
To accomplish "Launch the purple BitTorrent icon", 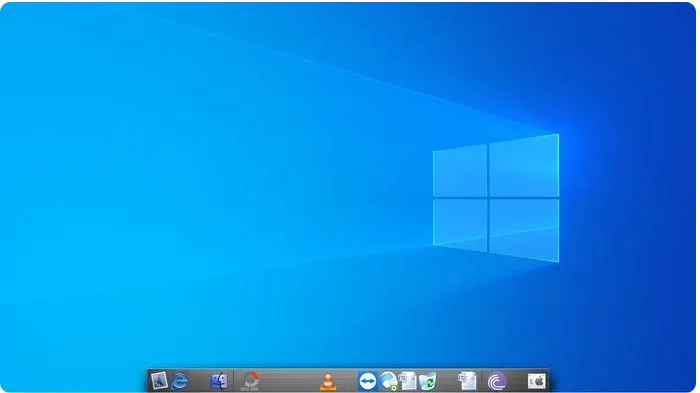I will pos(496,381).
